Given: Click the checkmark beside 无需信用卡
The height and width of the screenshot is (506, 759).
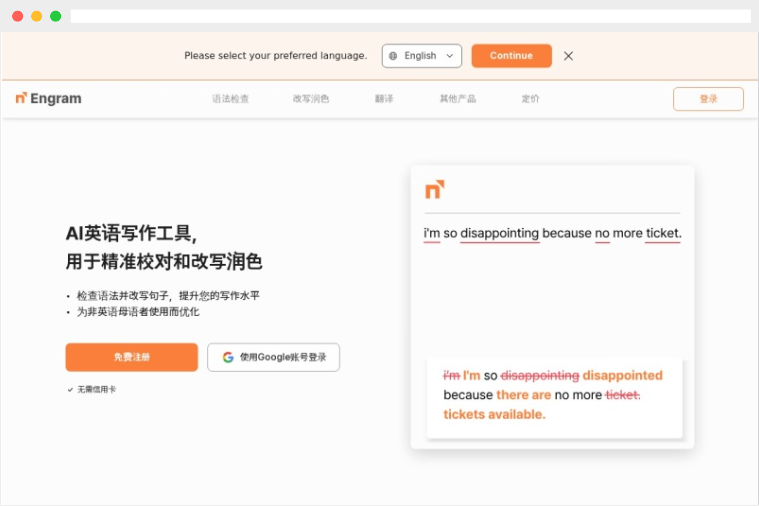Looking at the screenshot, I should point(70,389).
